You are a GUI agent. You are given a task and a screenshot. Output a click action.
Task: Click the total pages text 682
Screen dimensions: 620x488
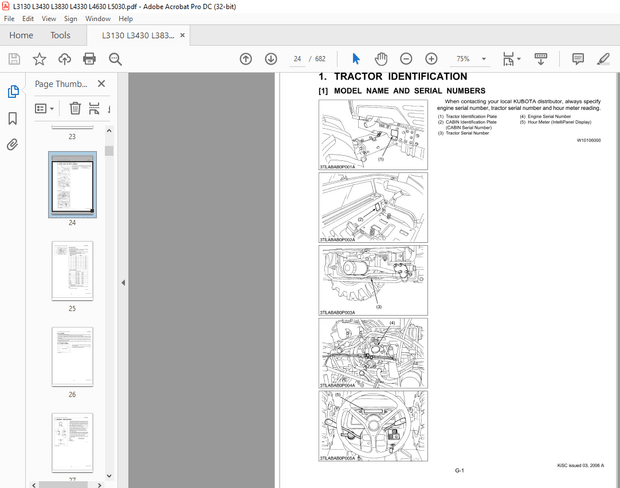pos(320,59)
